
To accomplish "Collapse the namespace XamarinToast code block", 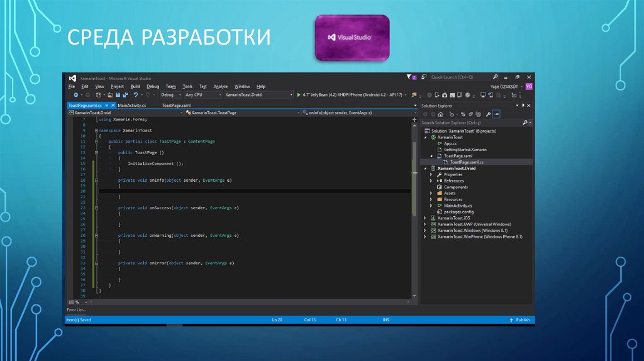I will pyautogui.click(x=96, y=131).
